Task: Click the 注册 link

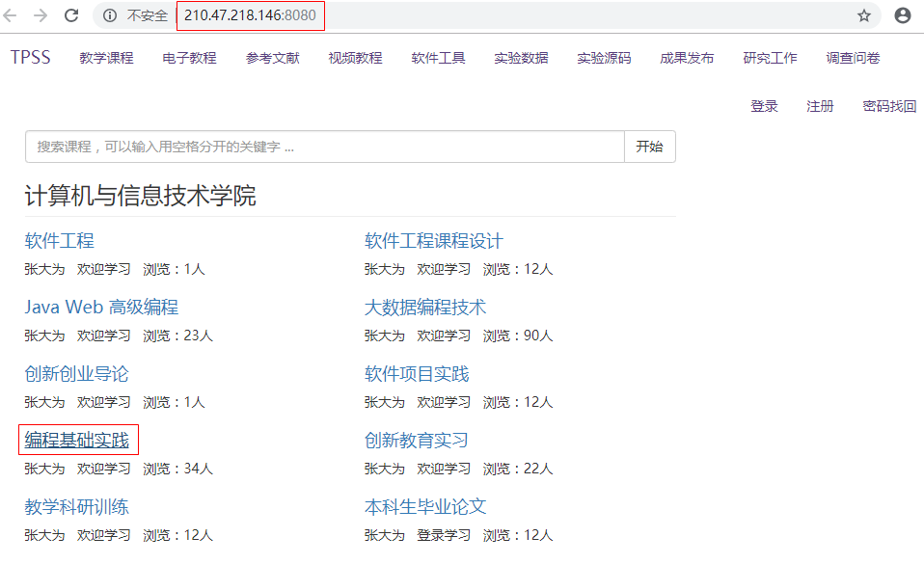Action: click(820, 106)
